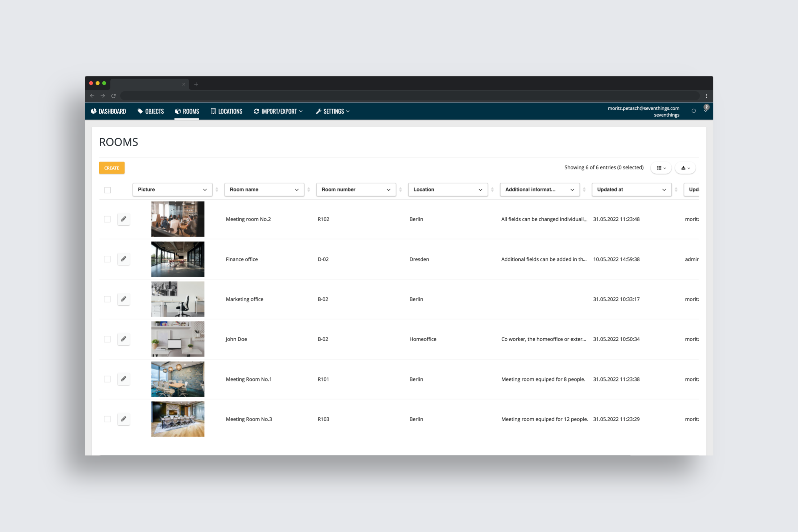This screenshot has width=798, height=532.
Task: Sort by Additional information column arrows
Action: click(584, 190)
